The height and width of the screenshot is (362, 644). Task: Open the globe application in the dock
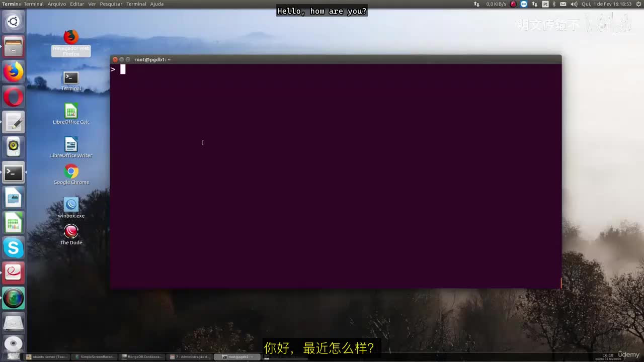coord(13,298)
